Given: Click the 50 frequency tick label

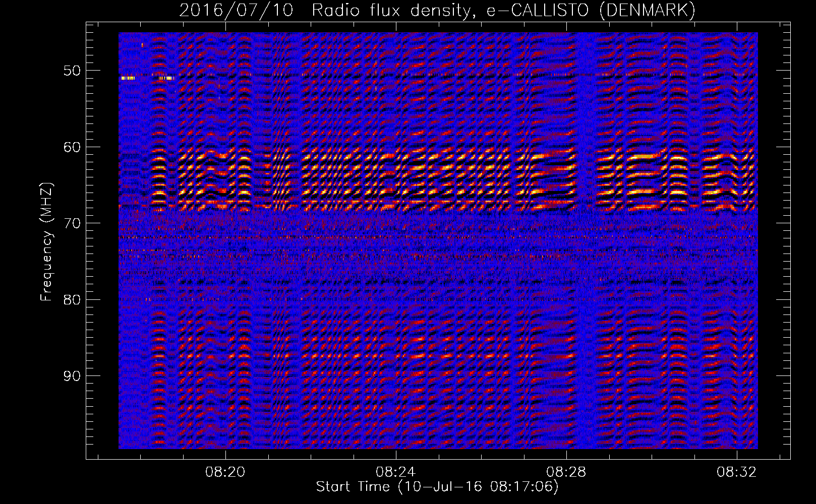Looking at the screenshot, I should click(72, 71).
